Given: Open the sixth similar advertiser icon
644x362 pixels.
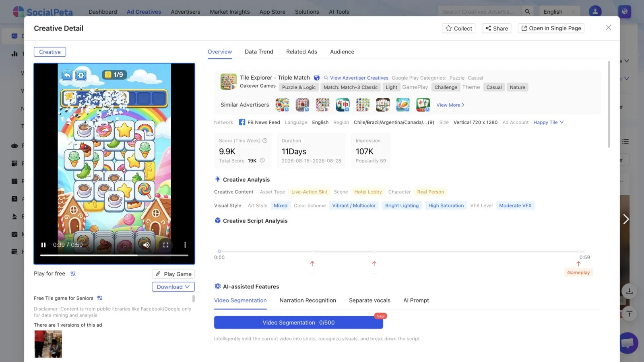Looking at the screenshot, I should pos(383,105).
